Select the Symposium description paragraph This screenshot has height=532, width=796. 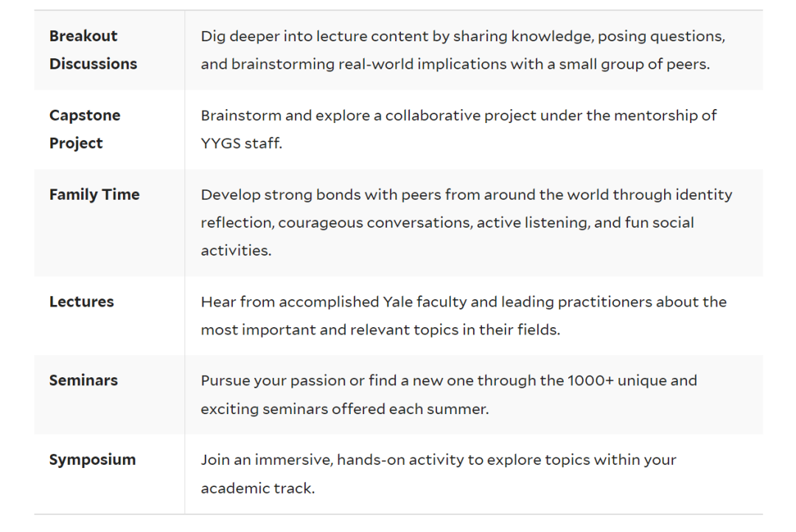pyautogui.click(x=439, y=474)
